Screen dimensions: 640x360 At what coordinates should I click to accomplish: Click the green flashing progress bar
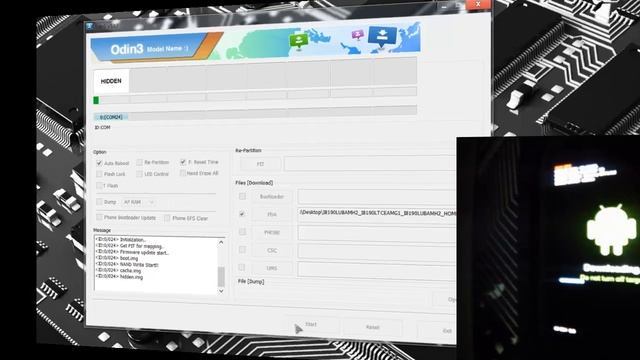pyautogui.click(x=96, y=100)
